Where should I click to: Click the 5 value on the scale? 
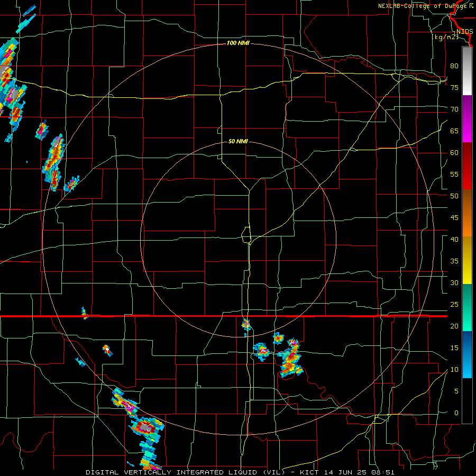[x=456, y=391]
